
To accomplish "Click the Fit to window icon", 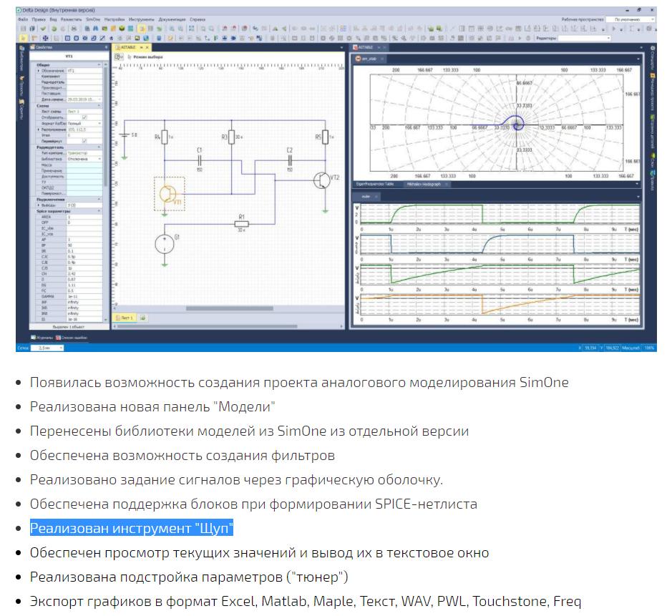I will (192, 29).
